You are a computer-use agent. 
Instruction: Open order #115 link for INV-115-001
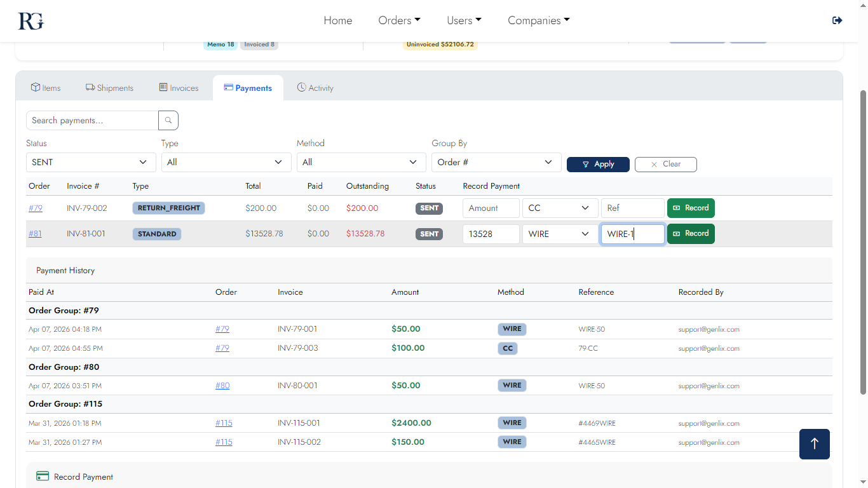tap(224, 423)
